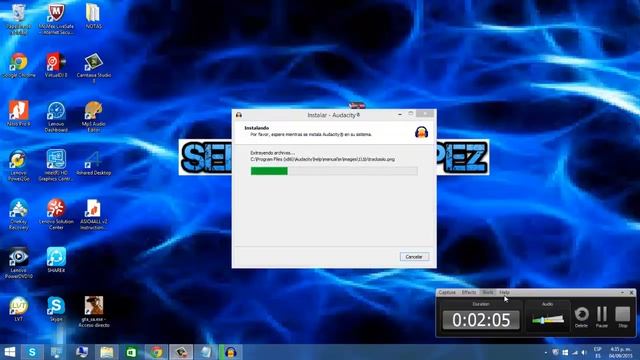Switch to Audacity installer in taskbar
Viewport: 640px width, 360px height.
(x=231, y=352)
